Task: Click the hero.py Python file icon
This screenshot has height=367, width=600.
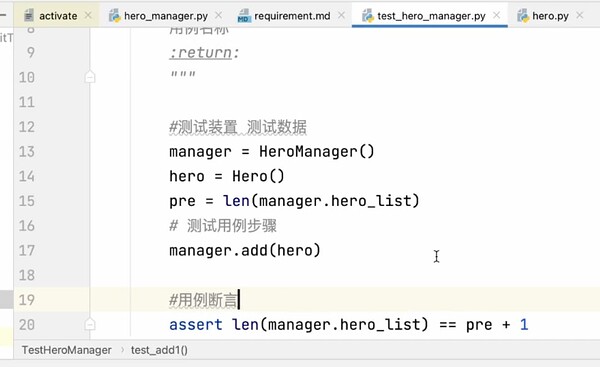Action: (x=523, y=16)
